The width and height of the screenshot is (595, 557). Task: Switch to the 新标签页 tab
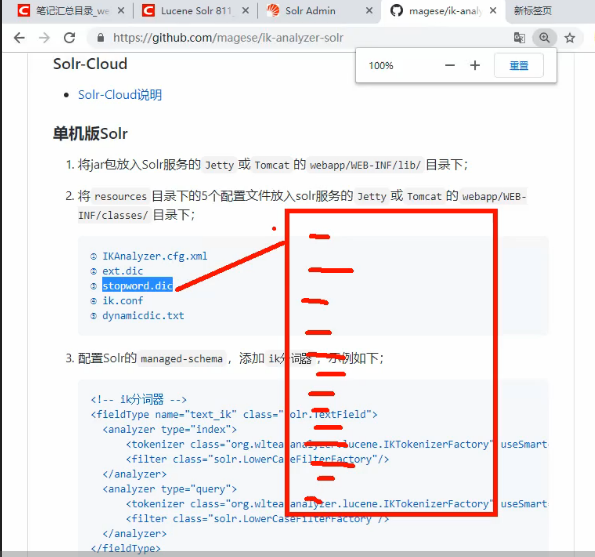533,11
